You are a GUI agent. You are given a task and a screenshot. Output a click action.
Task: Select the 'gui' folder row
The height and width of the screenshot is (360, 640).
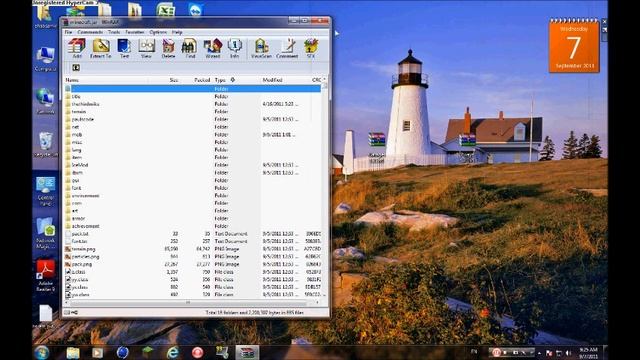(193, 180)
